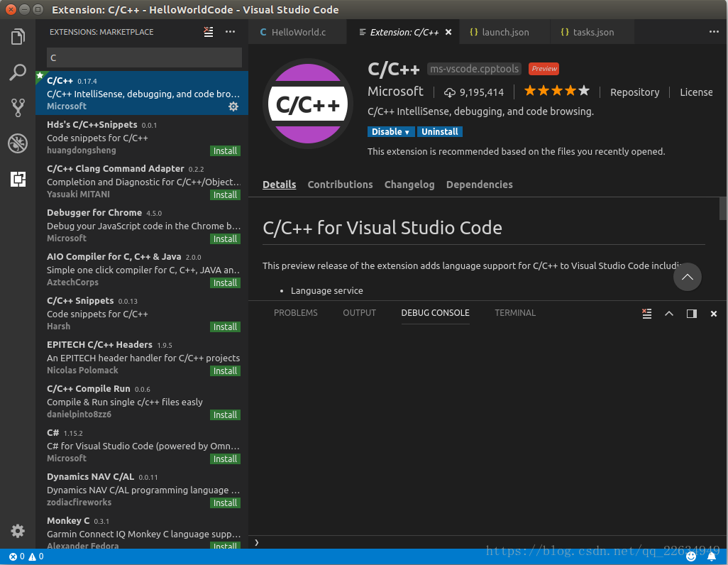Open the Debug view in activity bar

[x=18, y=143]
